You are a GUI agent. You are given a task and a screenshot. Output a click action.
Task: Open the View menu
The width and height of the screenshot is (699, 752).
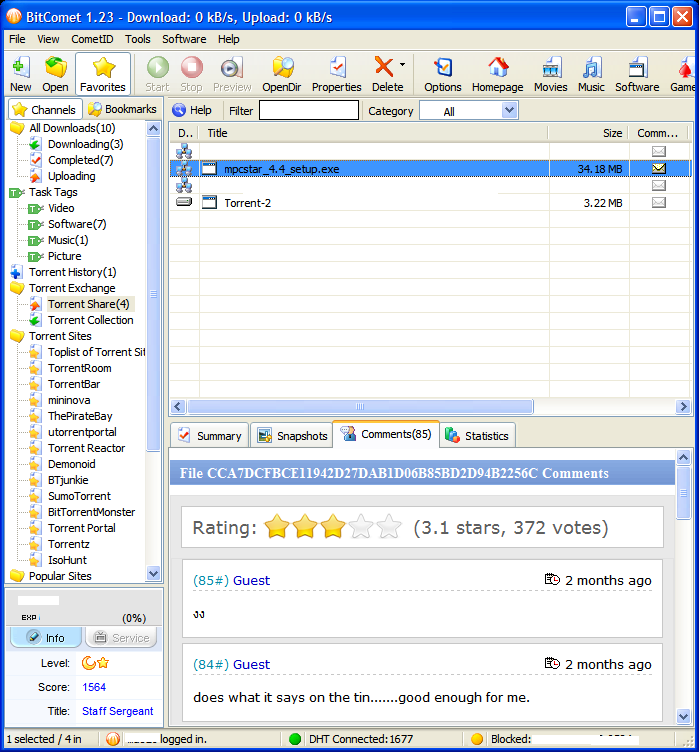tap(48, 39)
